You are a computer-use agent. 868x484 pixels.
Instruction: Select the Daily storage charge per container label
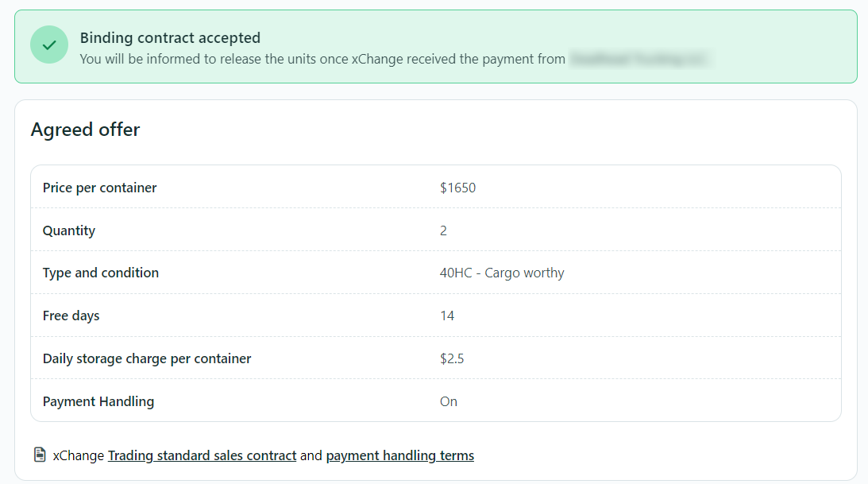click(147, 358)
